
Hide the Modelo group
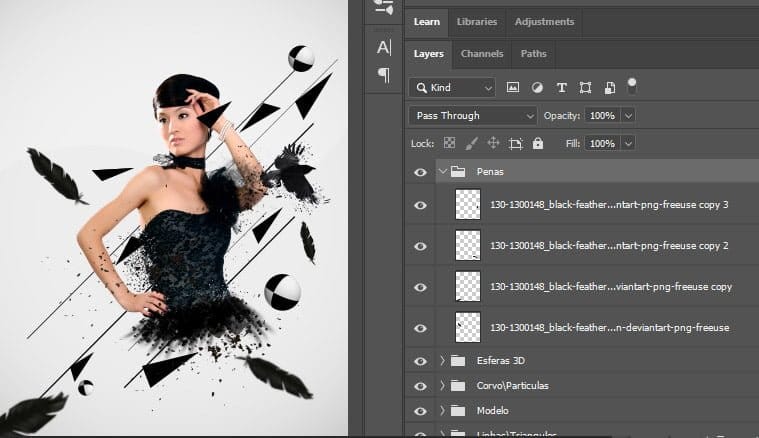point(420,411)
